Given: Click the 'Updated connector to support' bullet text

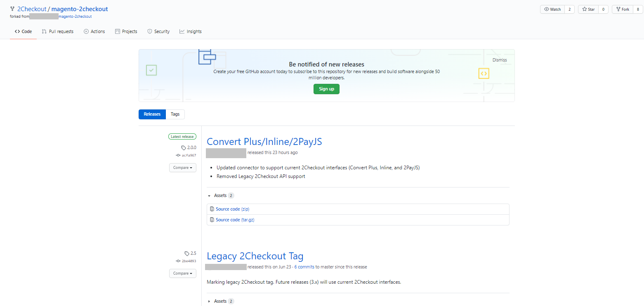Looking at the screenshot, I should pyautogui.click(x=318, y=168).
